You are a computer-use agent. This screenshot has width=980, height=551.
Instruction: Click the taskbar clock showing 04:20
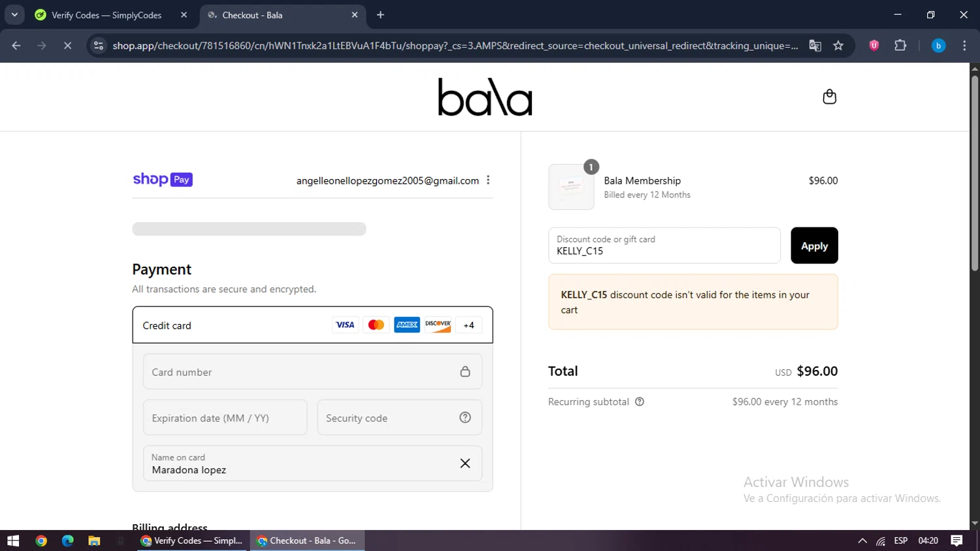point(928,541)
